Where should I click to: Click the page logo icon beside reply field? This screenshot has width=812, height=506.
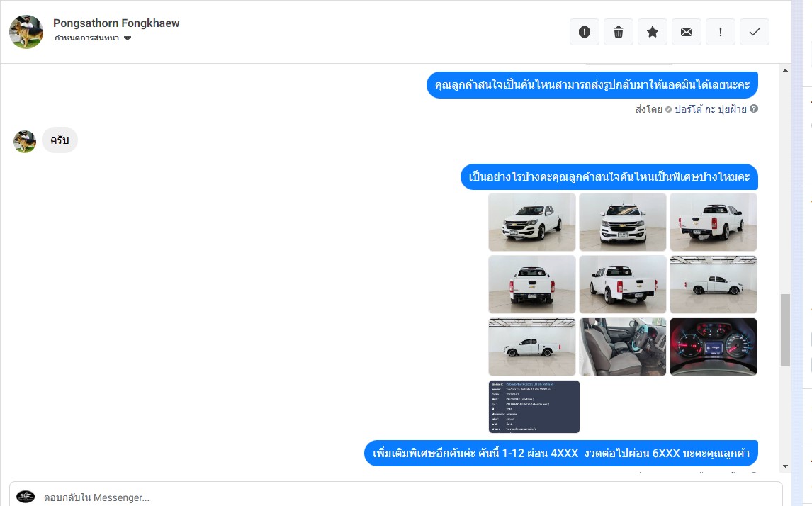coord(26,497)
